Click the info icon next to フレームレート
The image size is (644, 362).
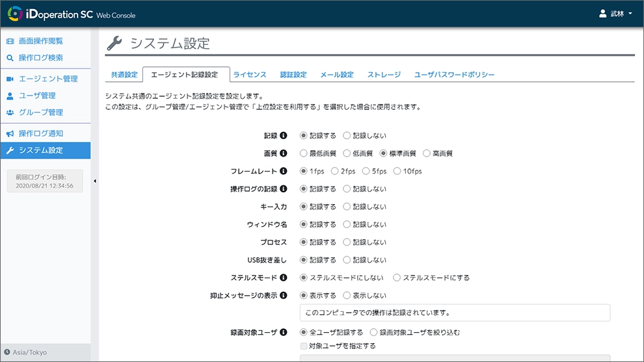tap(284, 171)
